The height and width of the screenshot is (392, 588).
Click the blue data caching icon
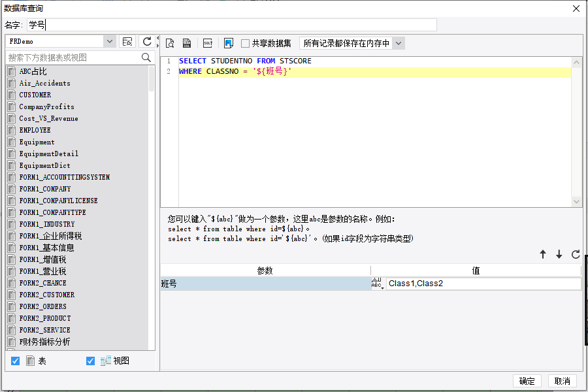[x=229, y=43]
